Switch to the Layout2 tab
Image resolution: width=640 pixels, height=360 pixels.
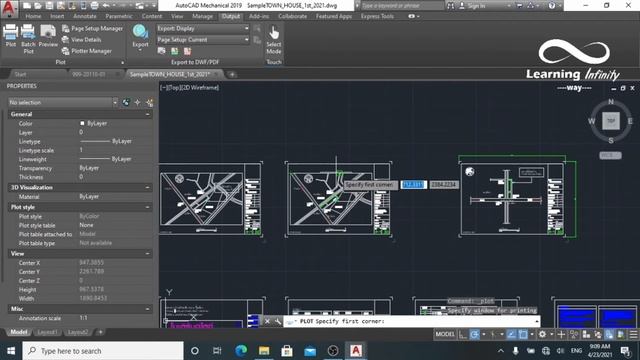78,332
